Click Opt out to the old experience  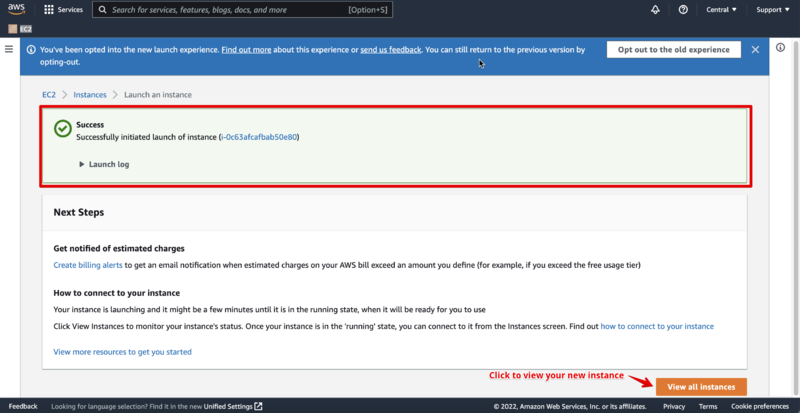673,50
